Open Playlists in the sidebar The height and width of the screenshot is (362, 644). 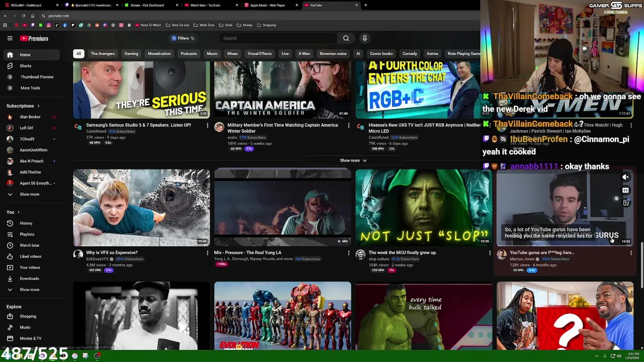point(27,234)
